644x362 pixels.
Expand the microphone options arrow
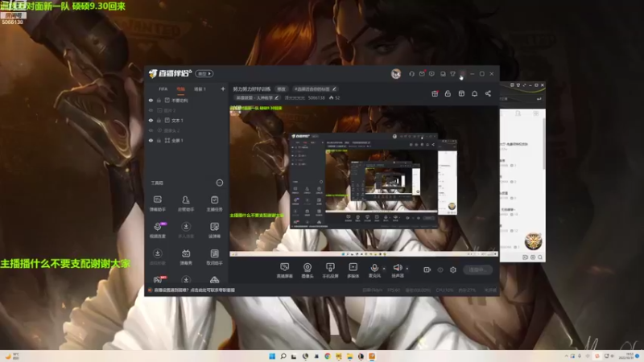coord(384,269)
